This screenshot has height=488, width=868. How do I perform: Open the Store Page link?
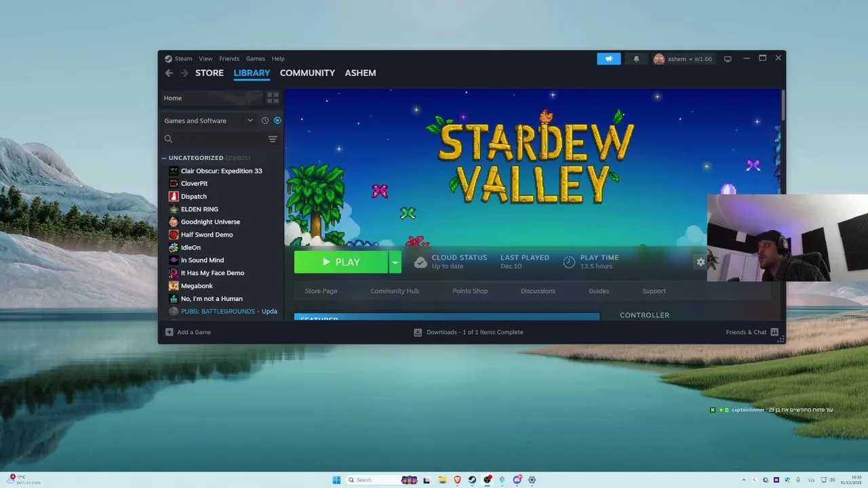pos(321,291)
